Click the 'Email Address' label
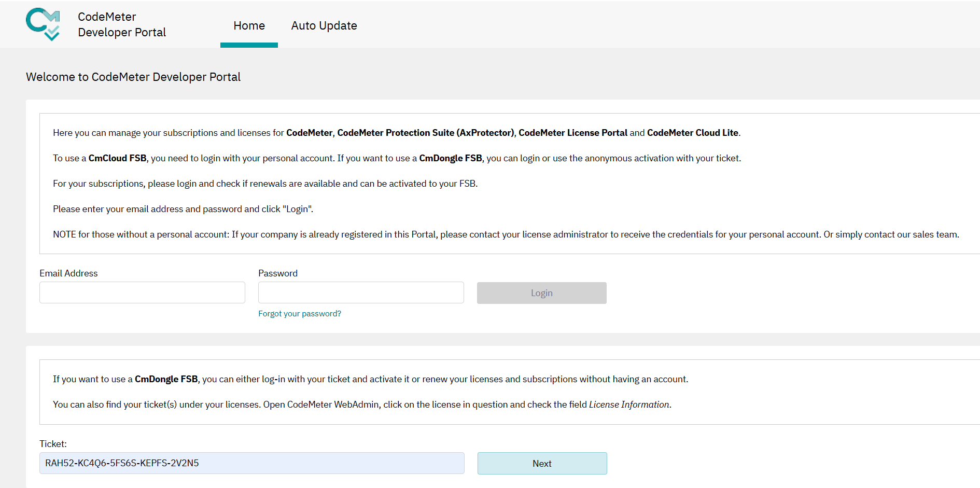 (x=68, y=273)
